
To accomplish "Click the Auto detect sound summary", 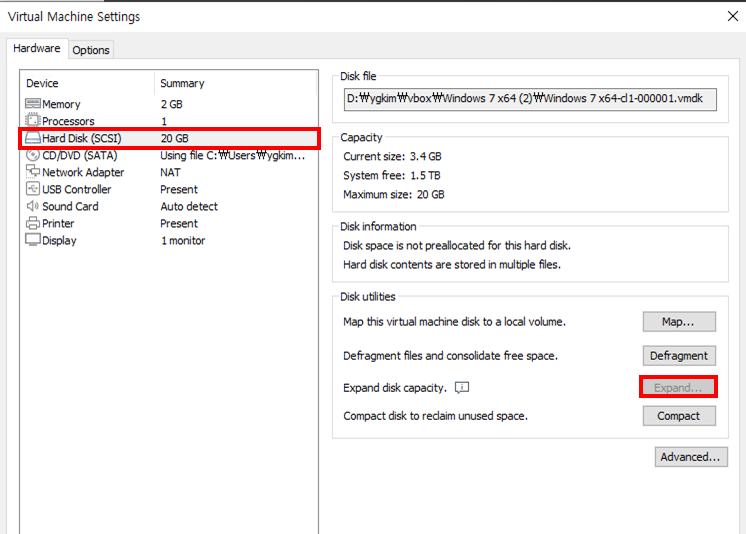I will click(189, 207).
